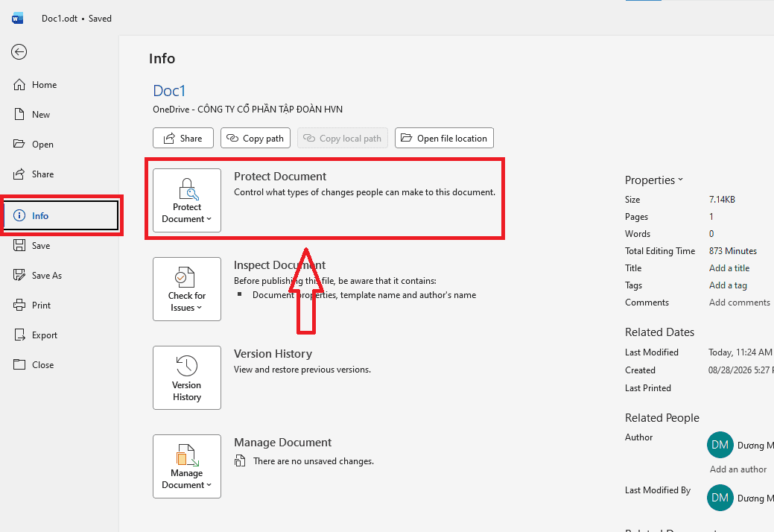Select the Info tab

tap(61, 215)
